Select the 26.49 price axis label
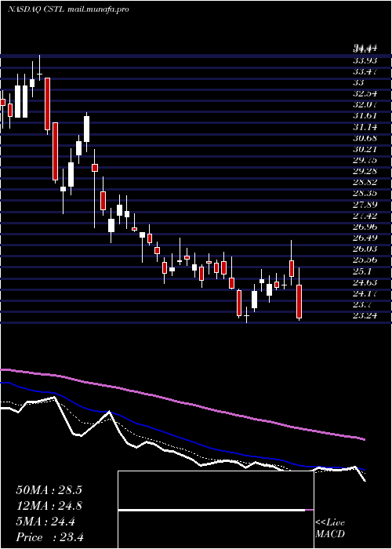This screenshot has height=549, width=392. click(365, 238)
